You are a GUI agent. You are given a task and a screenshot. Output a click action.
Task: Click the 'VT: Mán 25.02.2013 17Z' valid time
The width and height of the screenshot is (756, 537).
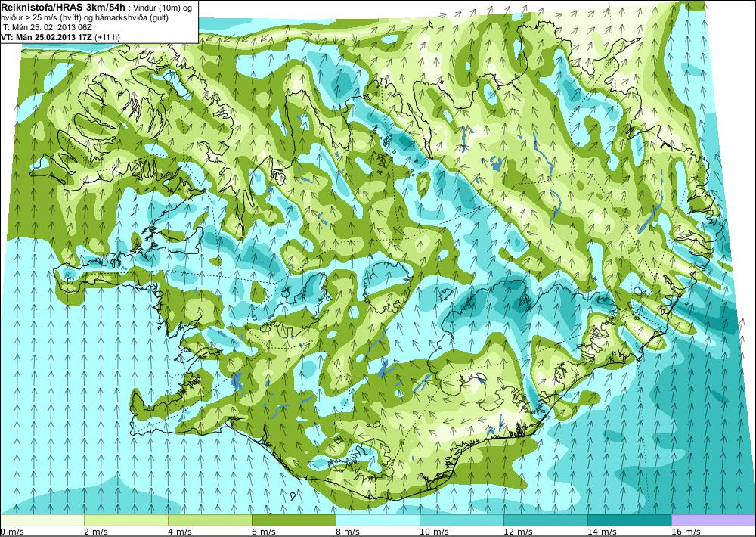coord(47,36)
